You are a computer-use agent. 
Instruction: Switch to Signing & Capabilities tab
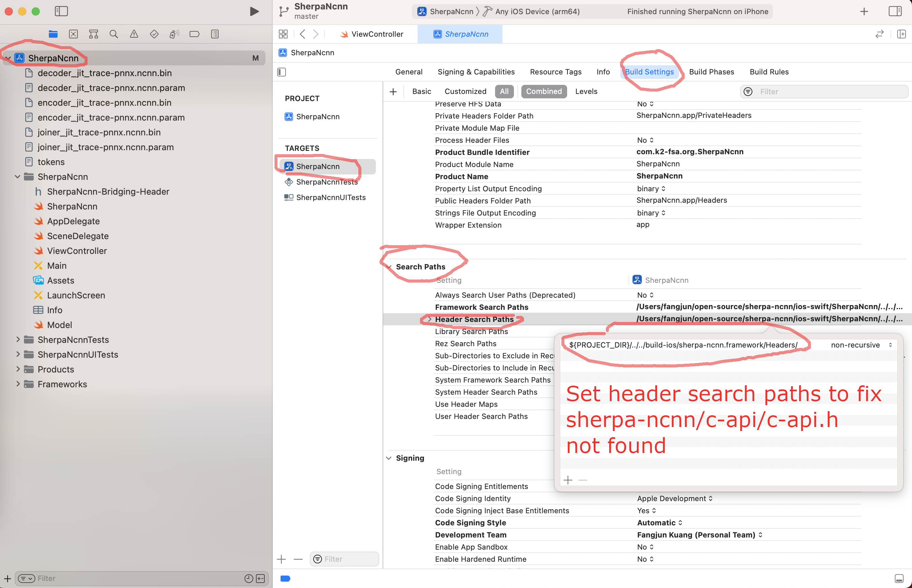pyautogui.click(x=476, y=72)
